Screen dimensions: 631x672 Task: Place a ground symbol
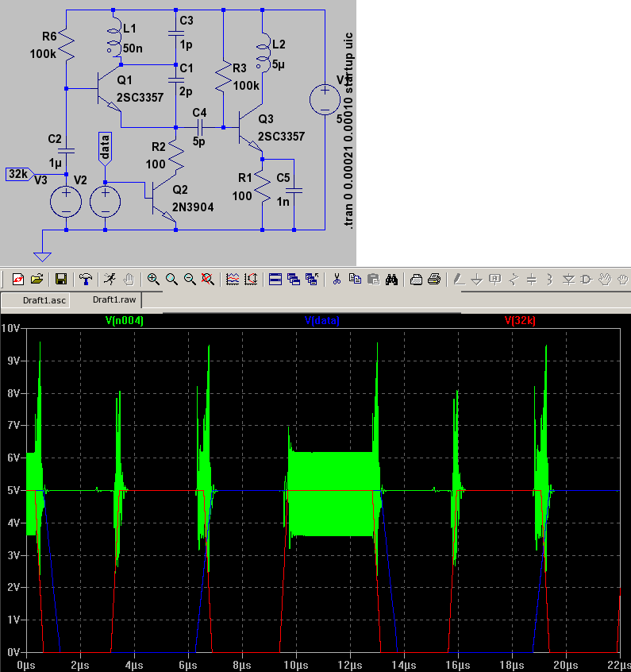[477, 280]
